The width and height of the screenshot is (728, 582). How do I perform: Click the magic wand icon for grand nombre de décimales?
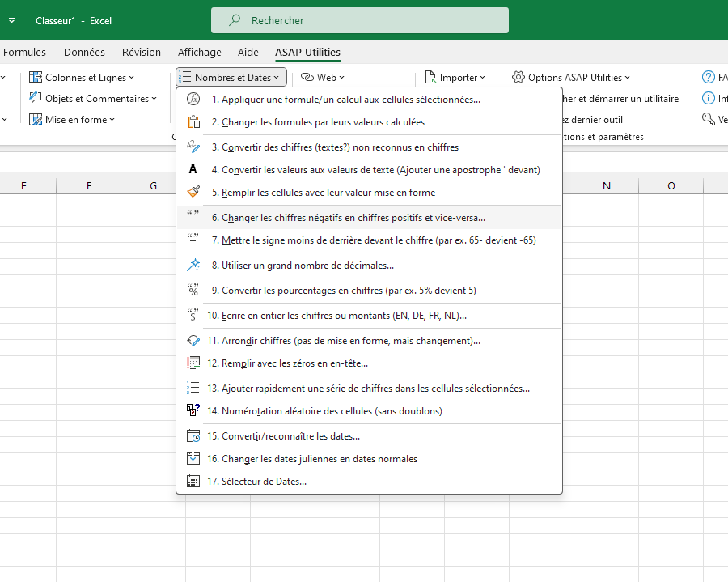pos(193,265)
